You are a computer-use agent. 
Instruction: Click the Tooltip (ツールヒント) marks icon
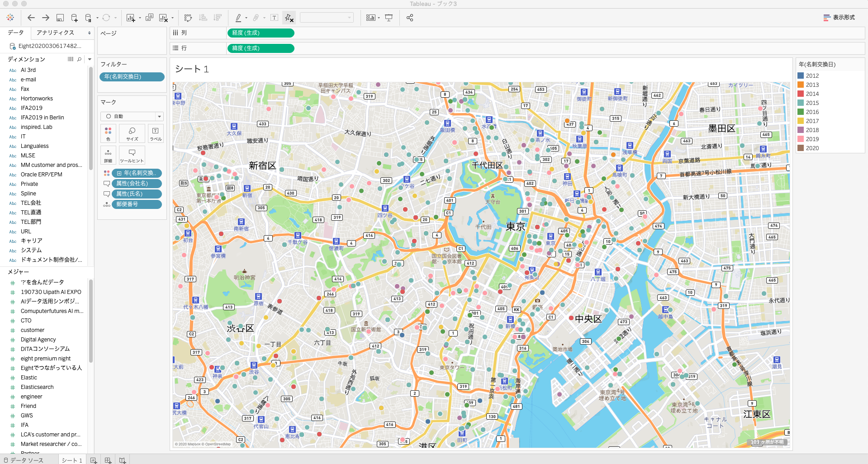click(132, 155)
